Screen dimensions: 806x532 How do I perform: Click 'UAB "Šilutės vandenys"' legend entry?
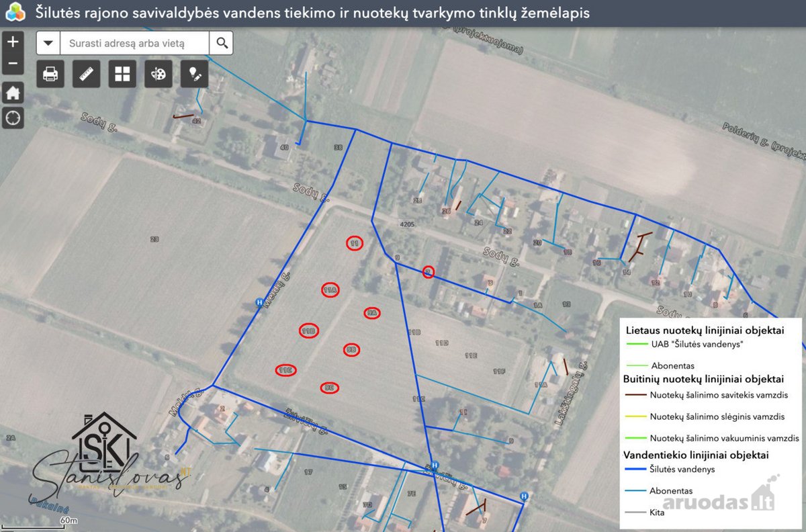[696, 344]
